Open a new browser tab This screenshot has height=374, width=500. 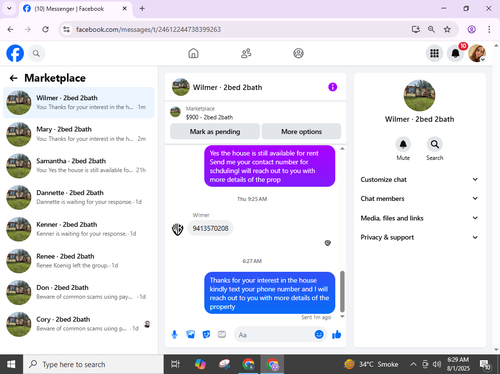pyautogui.click(x=142, y=9)
